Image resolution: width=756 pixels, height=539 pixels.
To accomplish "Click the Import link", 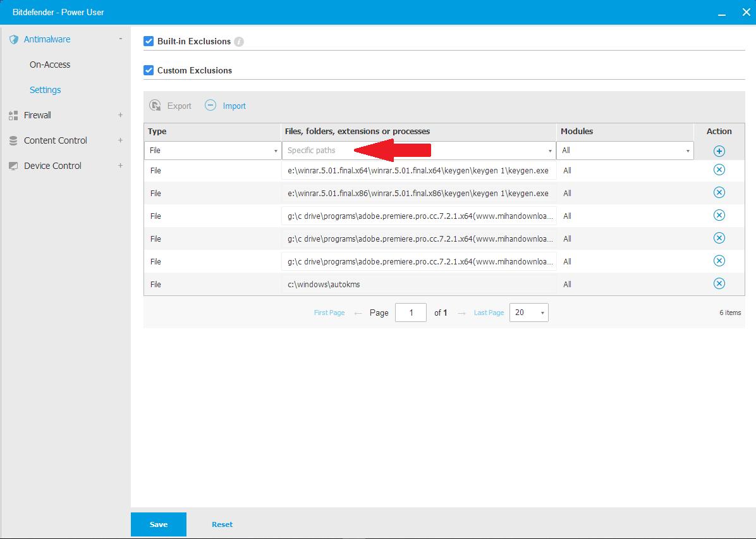I will coord(235,106).
